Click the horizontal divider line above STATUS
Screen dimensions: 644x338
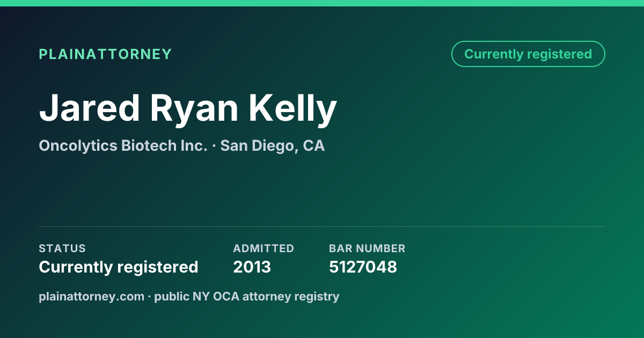pos(322,226)
